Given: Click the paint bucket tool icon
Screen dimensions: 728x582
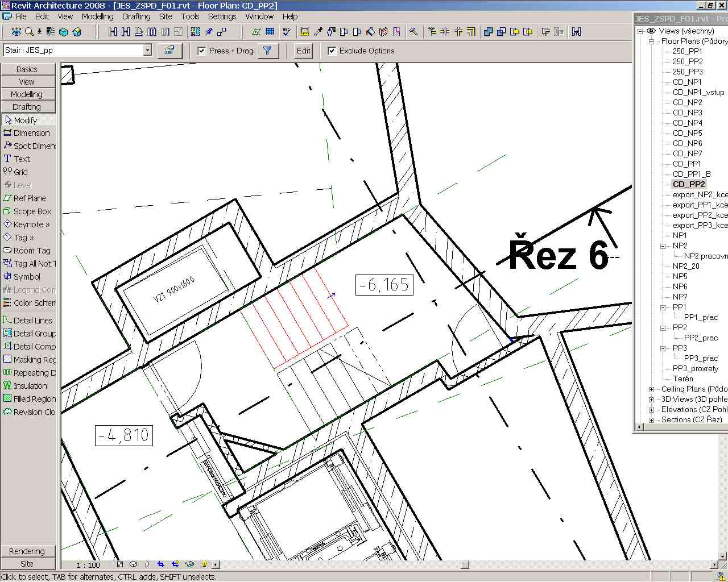Looking at the screenshot, I should pos(370,32).
